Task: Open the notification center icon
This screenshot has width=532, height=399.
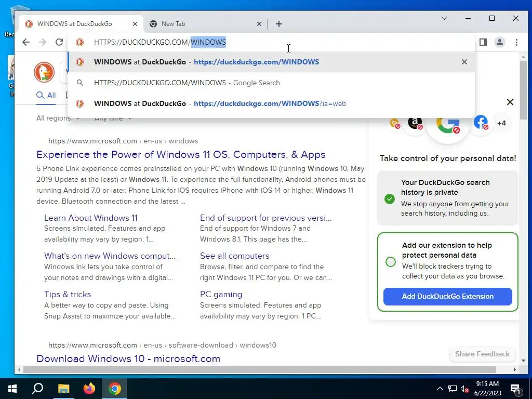Action: click(x=515, y=389)
